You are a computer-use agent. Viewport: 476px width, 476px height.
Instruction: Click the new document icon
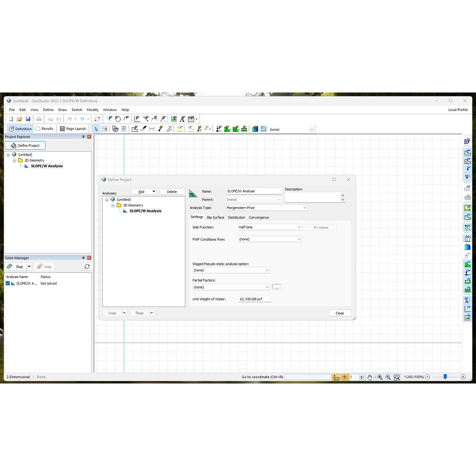pyautogui.click(x=11, y=119)
